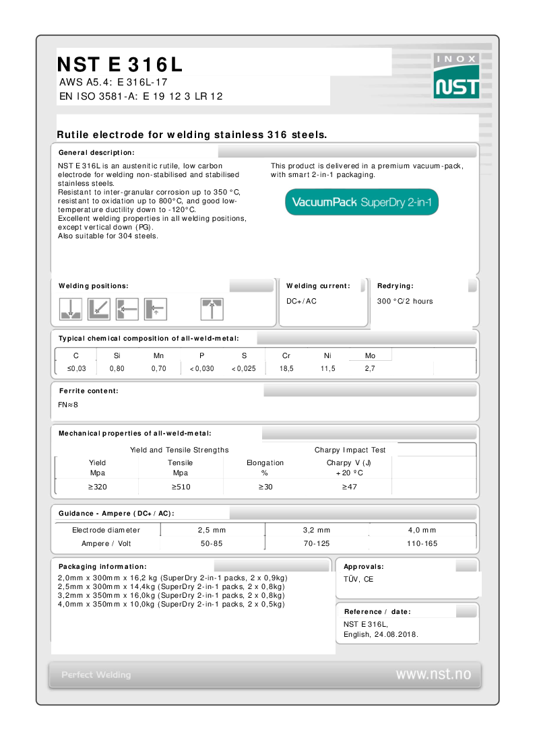Click 'This product is delivered in a premium' text
This screenshot has width=535, height=756.
point(367,166)
